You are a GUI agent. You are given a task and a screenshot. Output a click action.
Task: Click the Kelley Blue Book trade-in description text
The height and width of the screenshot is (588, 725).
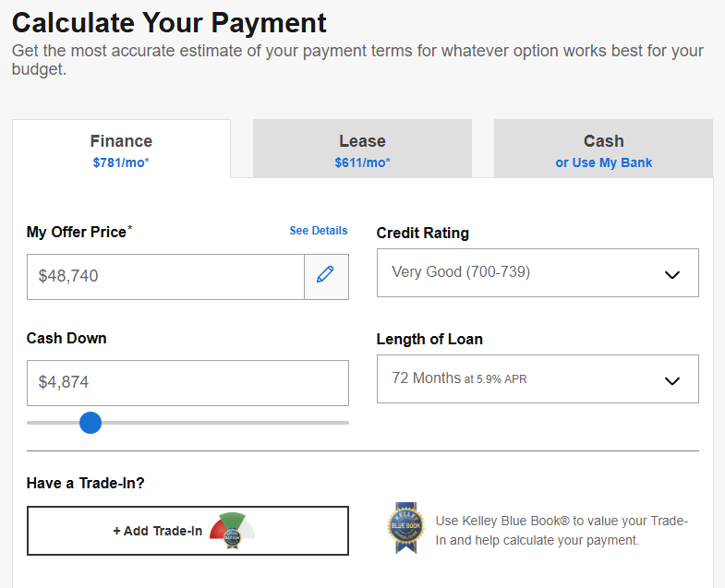click(562, 530)
